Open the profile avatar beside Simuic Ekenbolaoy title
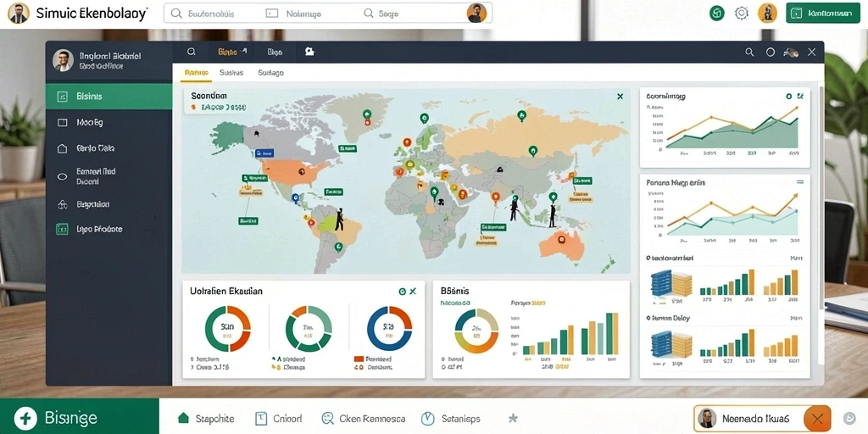 pos(19,14)
